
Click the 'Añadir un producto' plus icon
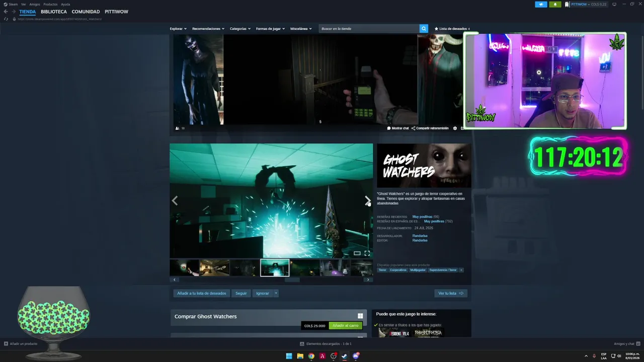(x=6, y=344)
